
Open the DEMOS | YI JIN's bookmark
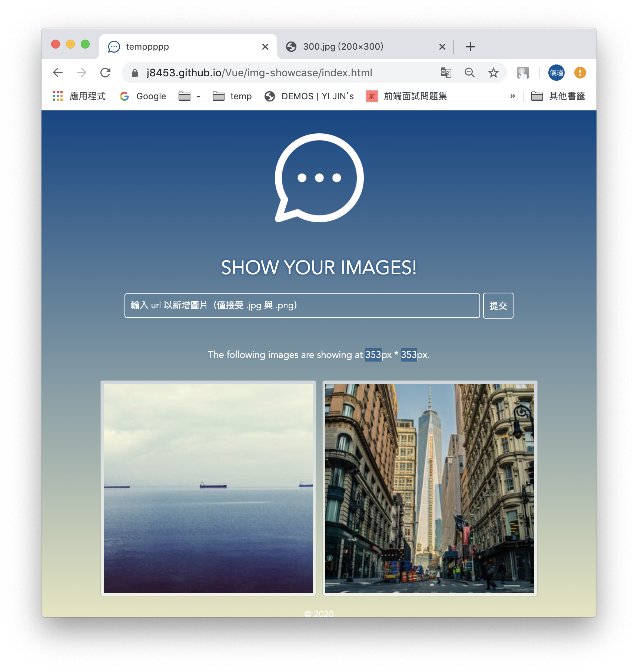pyautogui.click(x=309, y=96)
